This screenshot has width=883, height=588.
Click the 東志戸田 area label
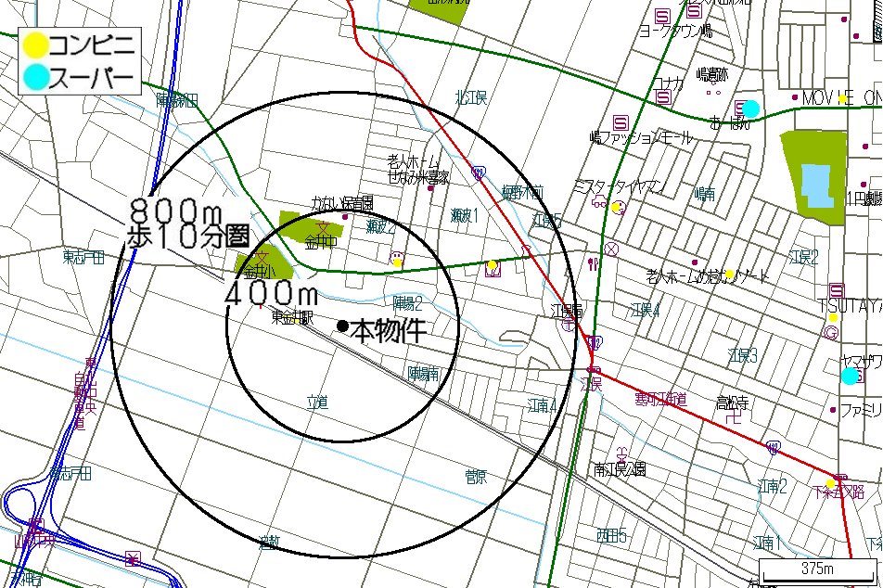83,258
